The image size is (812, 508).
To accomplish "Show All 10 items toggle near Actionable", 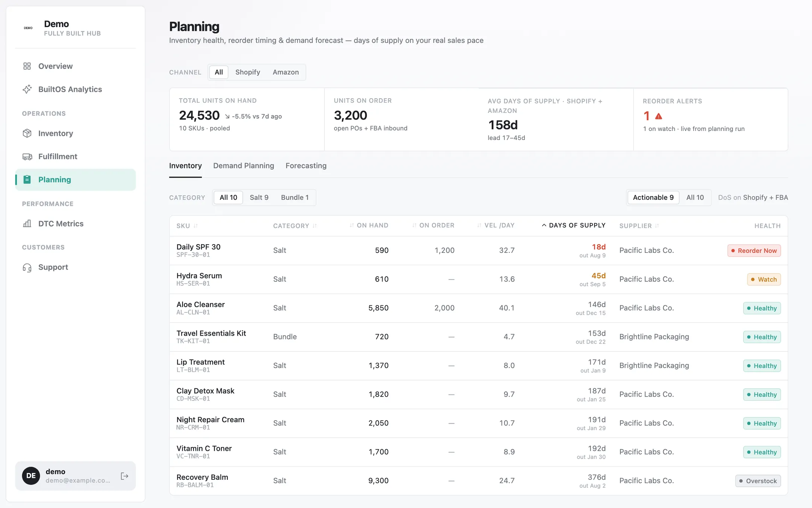I will click(695, 198).
